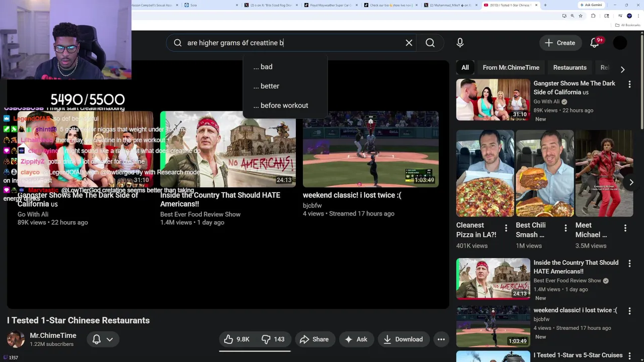Click the sidebar 1-Star vs 5-Star Cruises title

(578, 355)
